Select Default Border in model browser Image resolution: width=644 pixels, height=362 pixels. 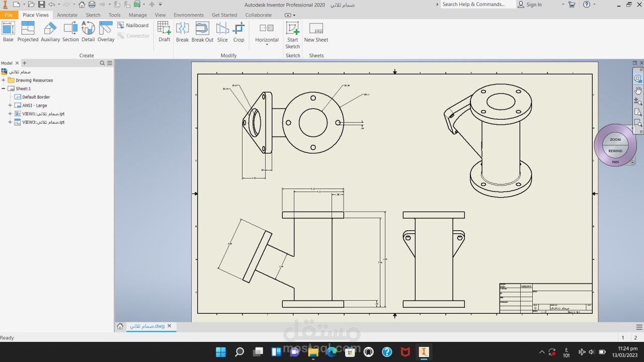36,97
